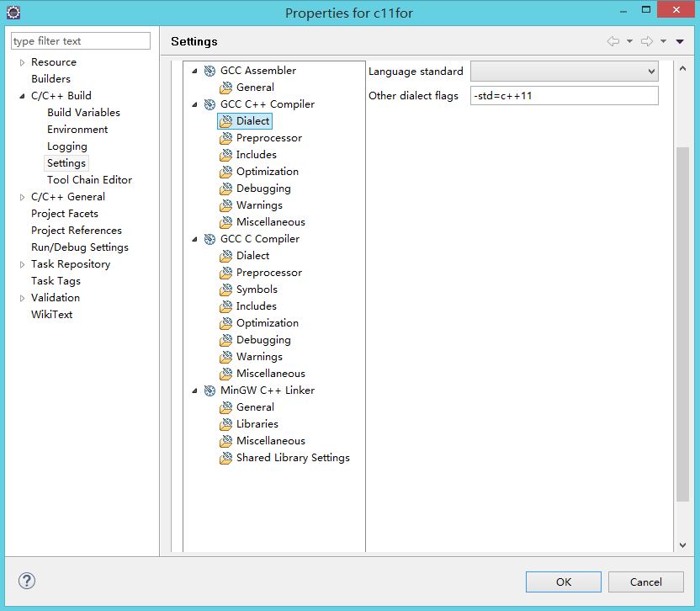Click the settings vertical scrollbar thumb

[x=682, y=324]
